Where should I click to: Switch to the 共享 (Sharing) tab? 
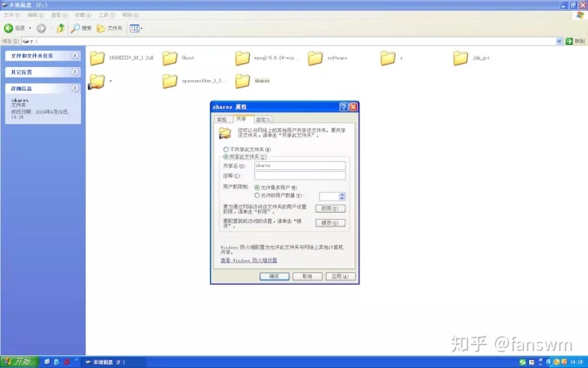click(242, 119)
